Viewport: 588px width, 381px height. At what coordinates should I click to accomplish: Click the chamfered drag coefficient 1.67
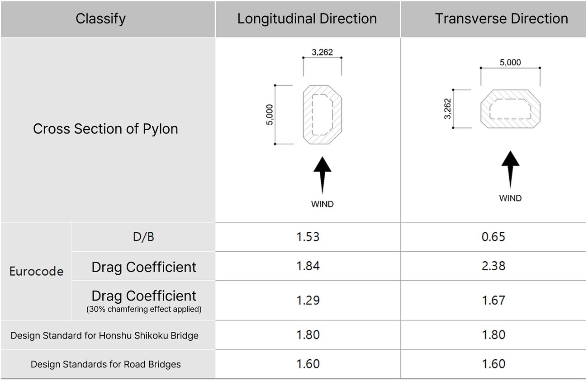coord(493,301)
